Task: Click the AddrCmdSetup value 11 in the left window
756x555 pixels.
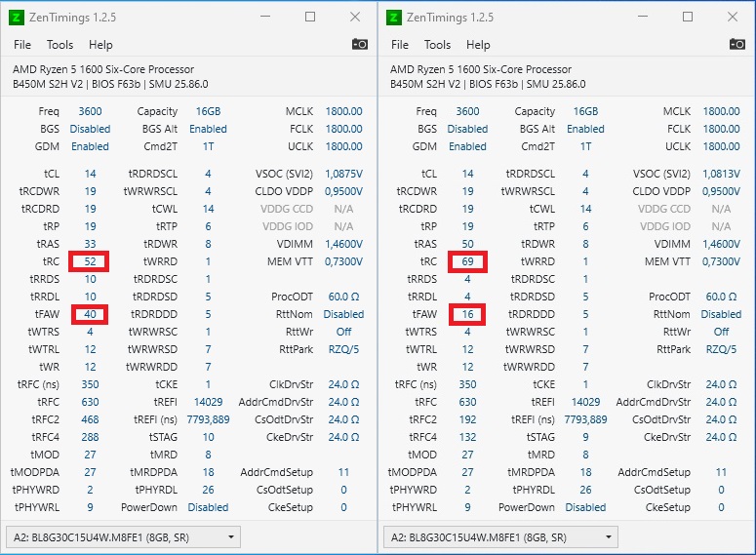Action: [x=343, y=472]
